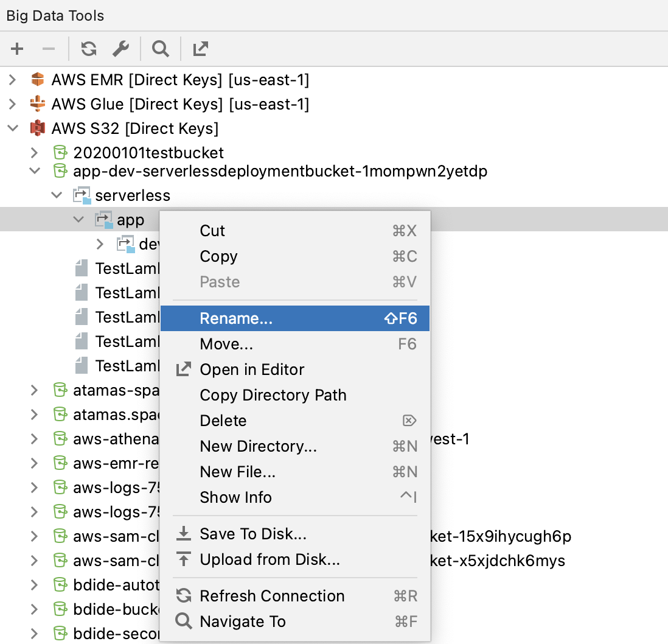The width and height of the screenshot is (668, 644).
Task: Select AWS Glue [Direct Keys] [us-east-1] row
Action: coord(334,103)
